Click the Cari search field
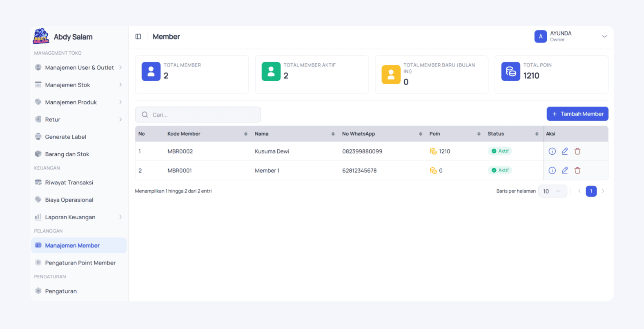Viewport: 644px width, 329px height. tap(198, 115)
